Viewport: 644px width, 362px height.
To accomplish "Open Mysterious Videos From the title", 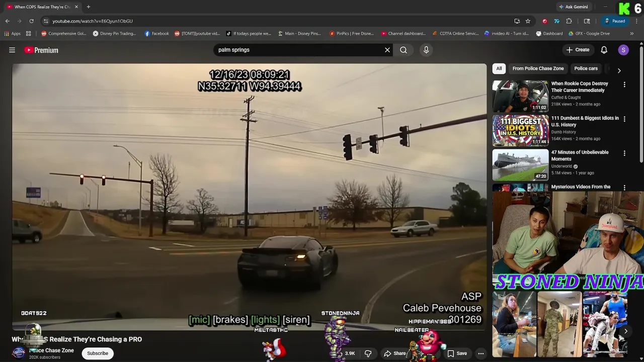I will click(581, 187).
